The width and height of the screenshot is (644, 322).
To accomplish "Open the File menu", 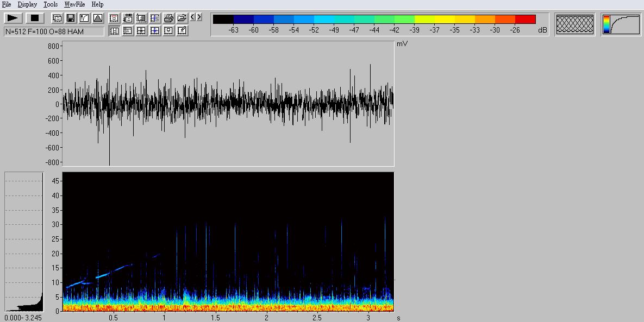I will click(7, 4).
